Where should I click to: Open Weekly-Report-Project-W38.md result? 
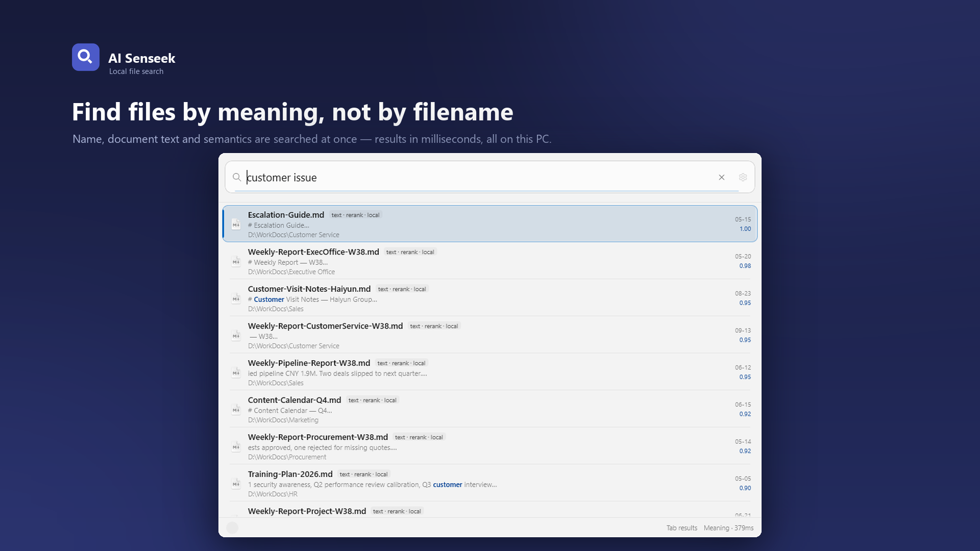tap(490, 511)
